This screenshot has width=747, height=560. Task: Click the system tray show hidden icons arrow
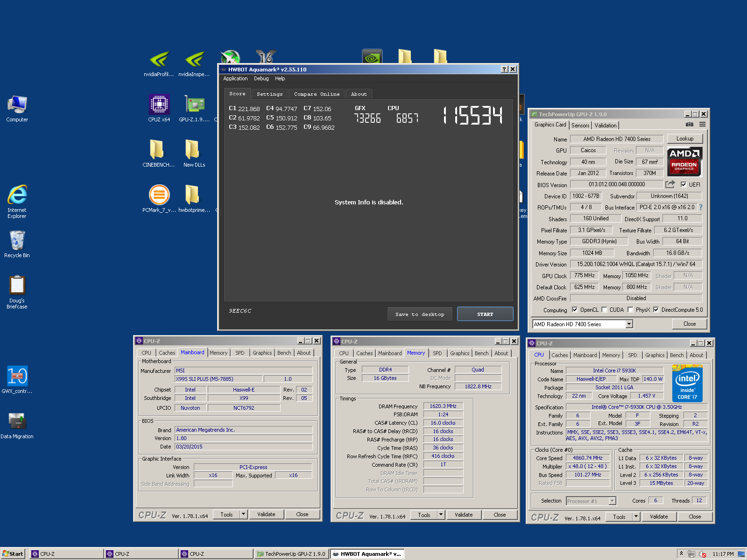click(x=681, y=553)
